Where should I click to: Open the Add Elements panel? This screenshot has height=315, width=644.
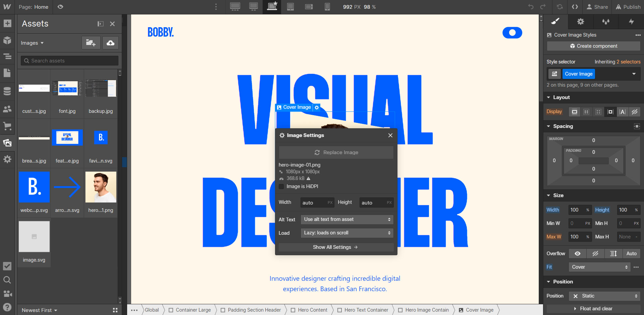tap(7, 24)
